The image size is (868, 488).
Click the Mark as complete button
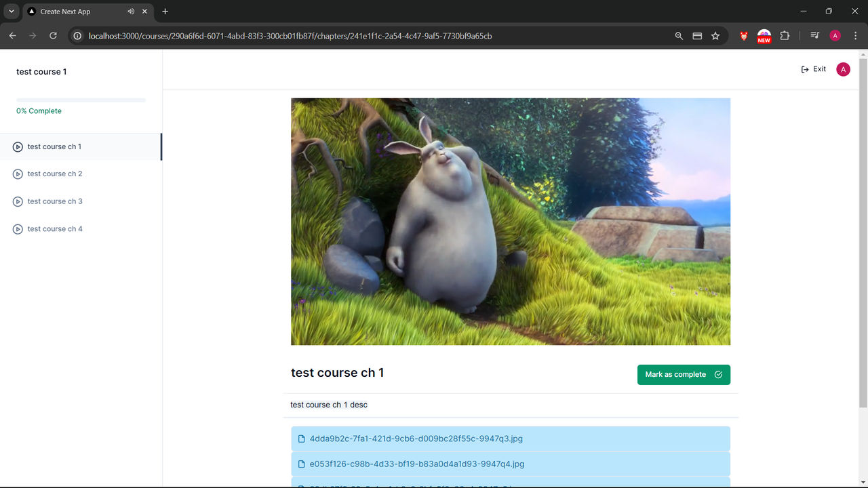tap(684, 374)
